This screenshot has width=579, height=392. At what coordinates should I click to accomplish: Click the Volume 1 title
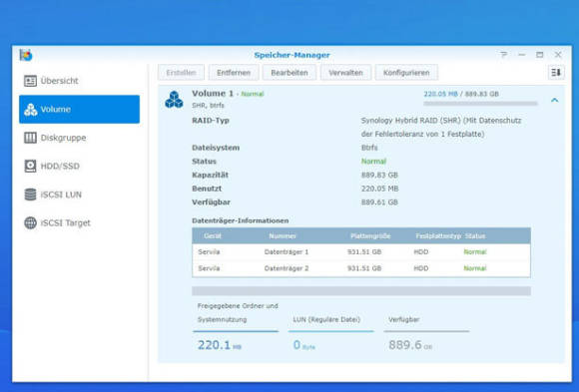point(213,94)
